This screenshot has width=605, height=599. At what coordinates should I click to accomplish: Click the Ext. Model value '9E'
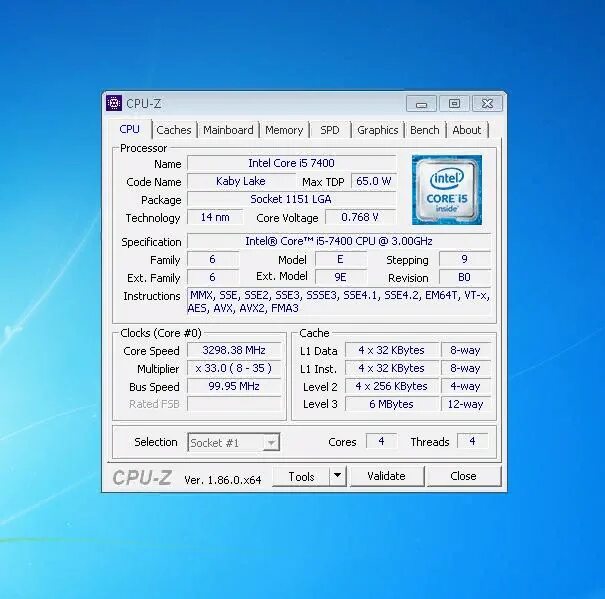(x=340, y=277)
